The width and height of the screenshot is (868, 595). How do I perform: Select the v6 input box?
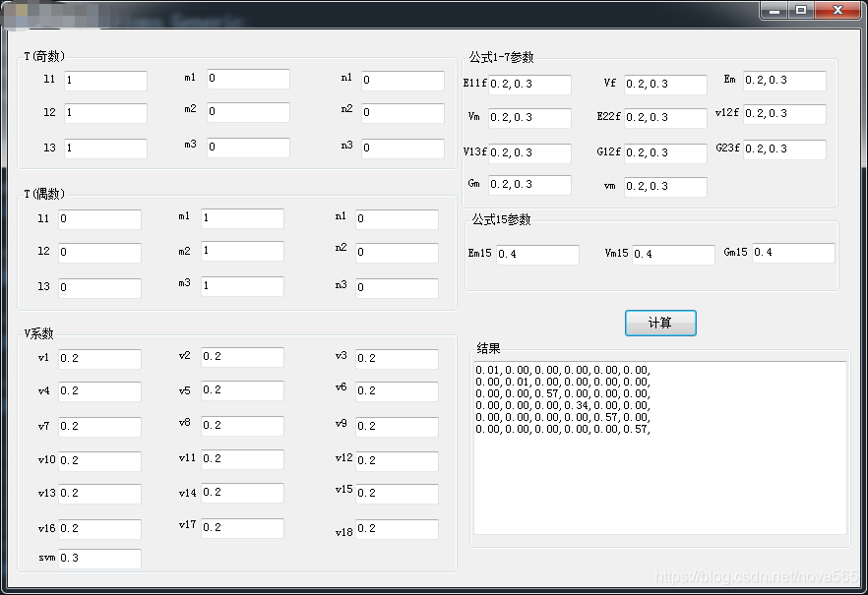(x=397, y=391)
